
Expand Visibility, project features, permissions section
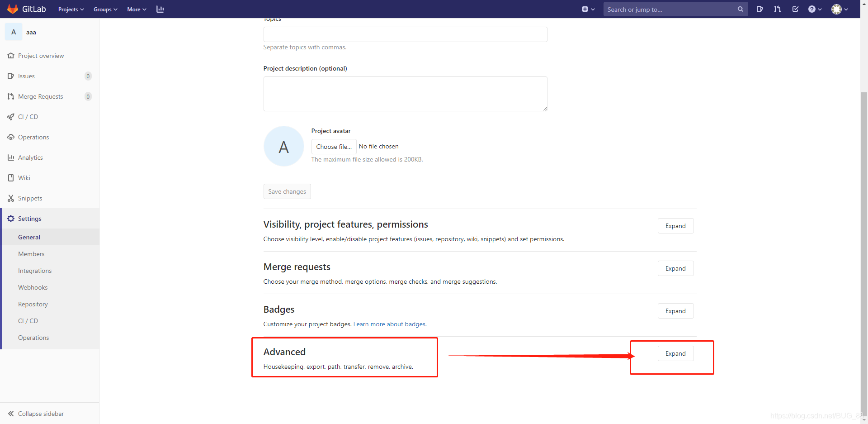point(675,226)
